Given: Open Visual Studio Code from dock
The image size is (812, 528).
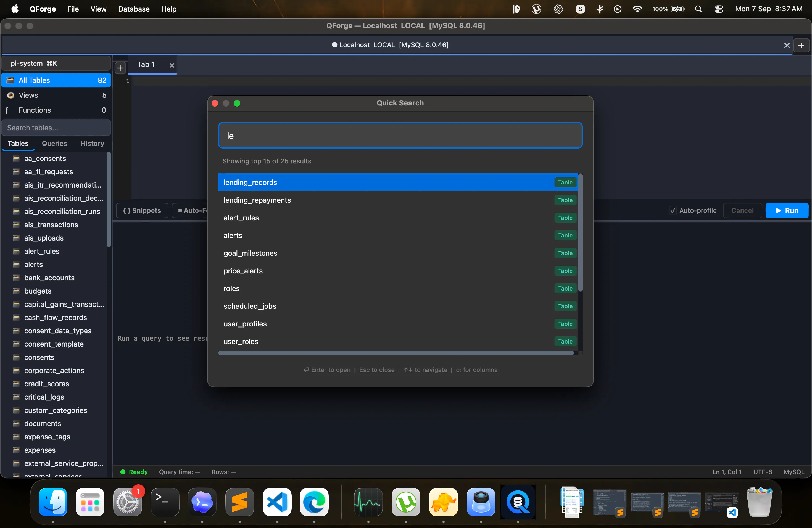Looking at the screenshot, I should (277, 502).
